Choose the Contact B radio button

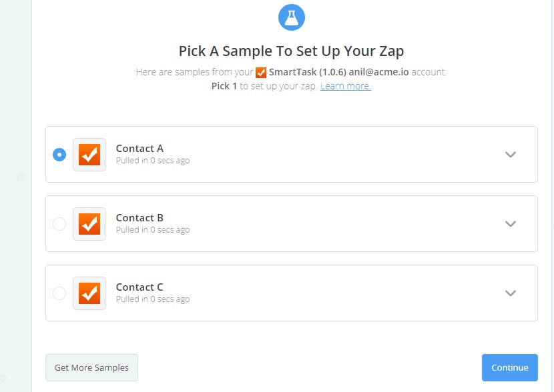point(59,224)
